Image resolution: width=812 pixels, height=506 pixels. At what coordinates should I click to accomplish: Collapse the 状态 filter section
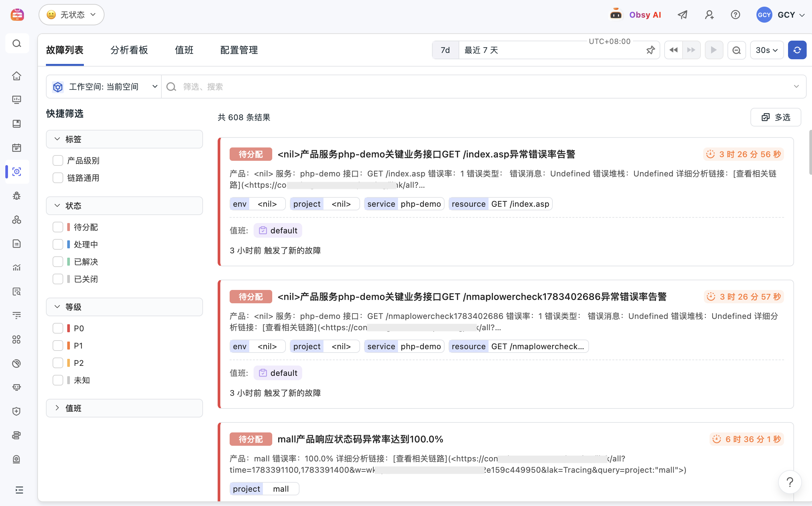click(x=124, y=206)
